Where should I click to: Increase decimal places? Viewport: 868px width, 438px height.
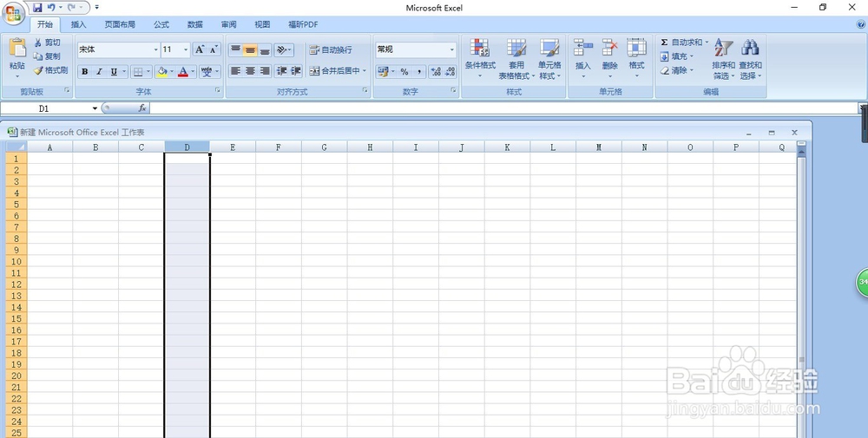[436, 71]
